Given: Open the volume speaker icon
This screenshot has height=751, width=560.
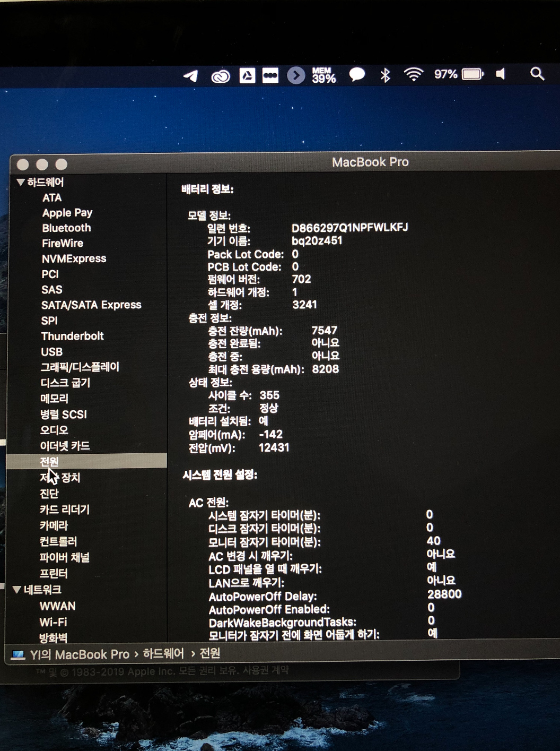Looking at the screenshot, I should pos(501,74).
